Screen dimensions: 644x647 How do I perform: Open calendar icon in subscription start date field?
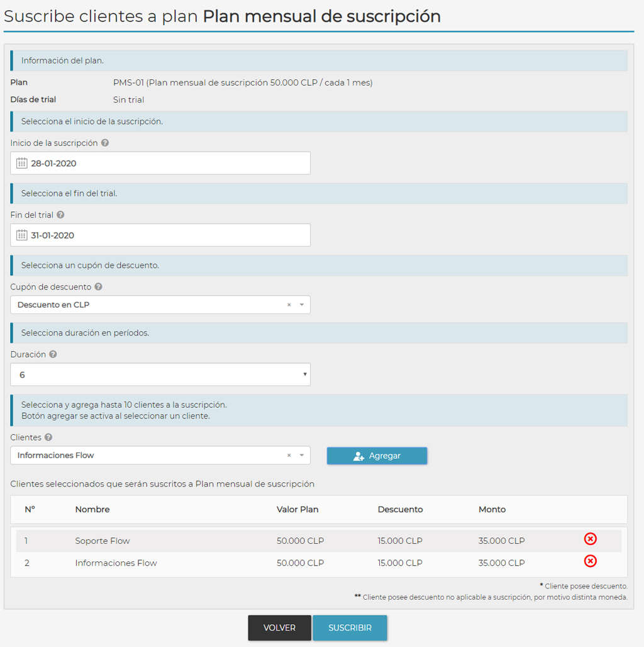22,163
